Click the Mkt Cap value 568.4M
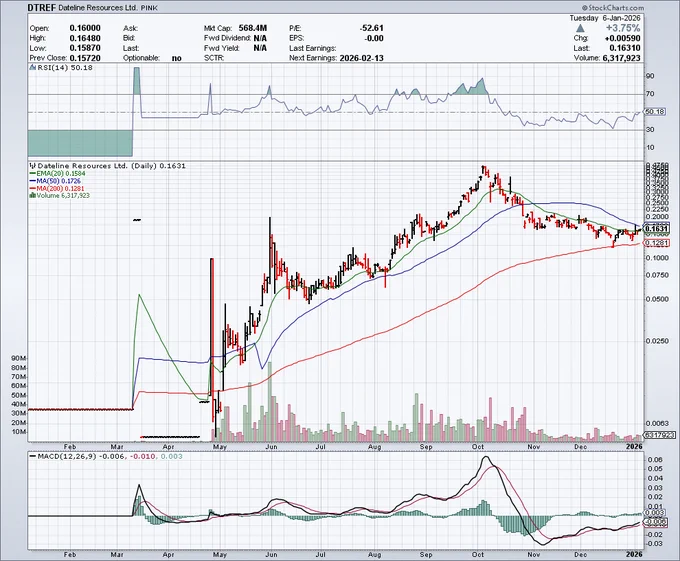The image size is (680, 561). point(252,28)
